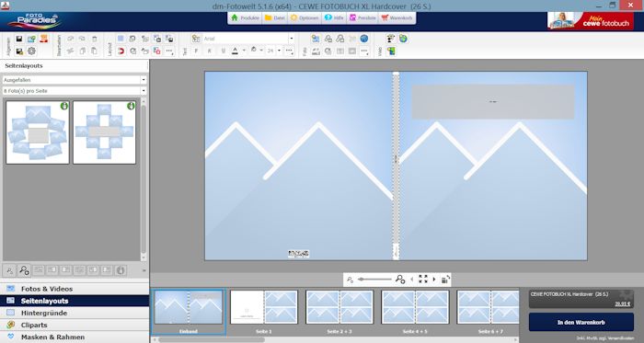Image resolution: width=644 pixels, height=343 pixels.
Task: Switch canvas to fullscreen view
Action: pos(423,280)
